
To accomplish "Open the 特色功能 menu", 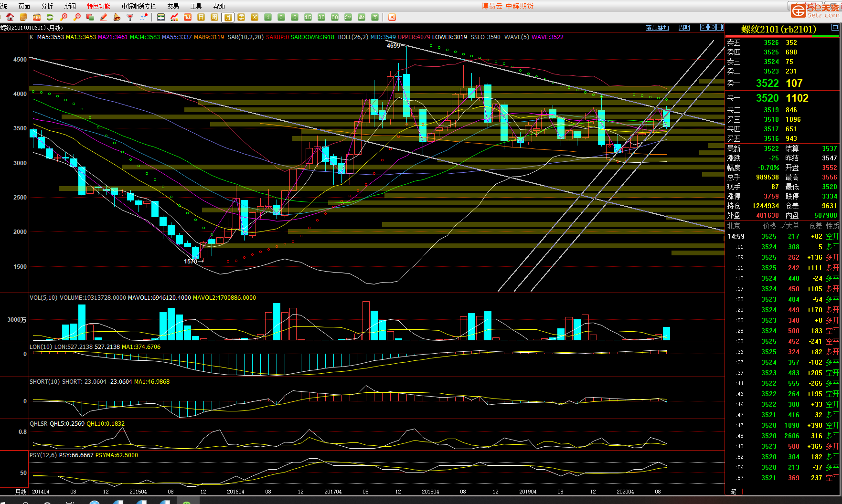I will pos(98,6).
